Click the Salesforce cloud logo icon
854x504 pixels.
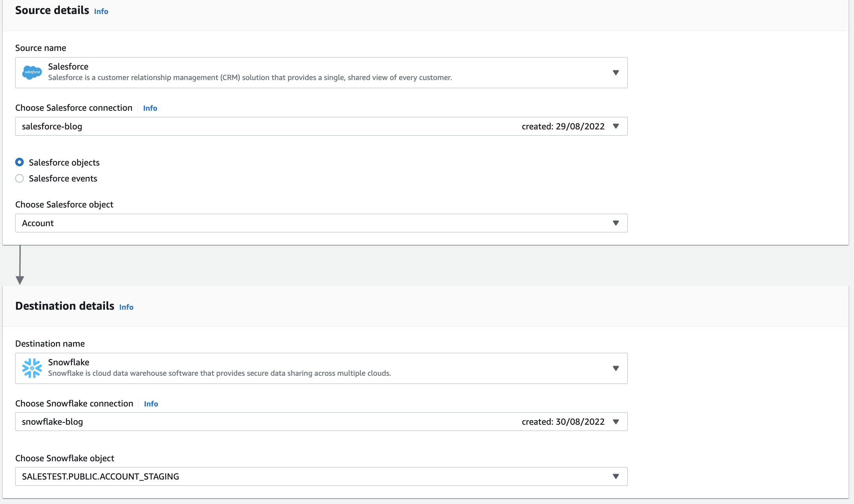point(32,73)
